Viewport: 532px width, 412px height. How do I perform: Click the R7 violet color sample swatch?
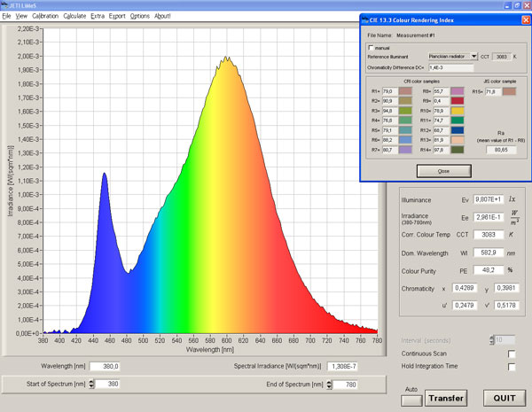click(405, 150)
